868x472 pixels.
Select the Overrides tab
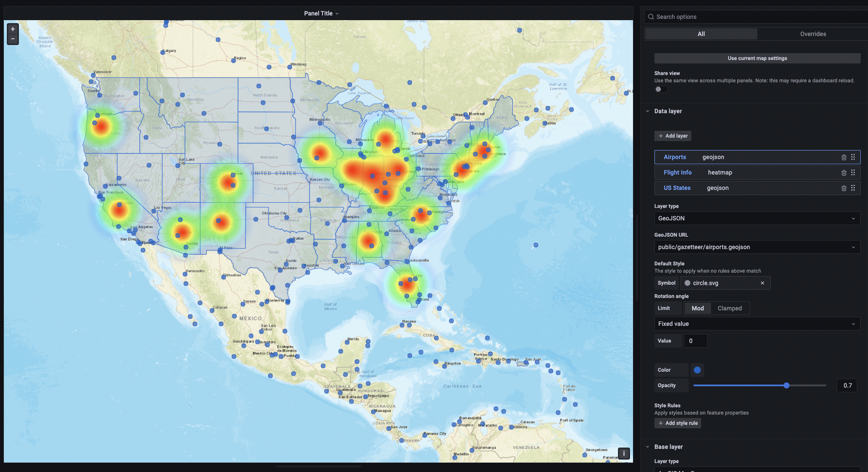pyautogui.click(x=812, y=34)
